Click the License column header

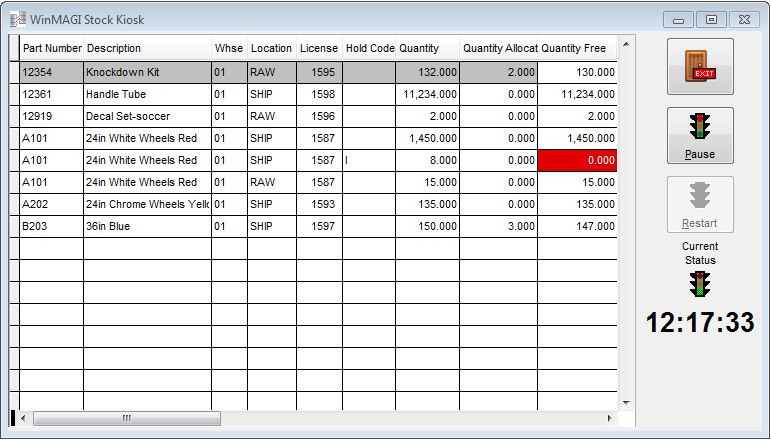coord(319,48)
